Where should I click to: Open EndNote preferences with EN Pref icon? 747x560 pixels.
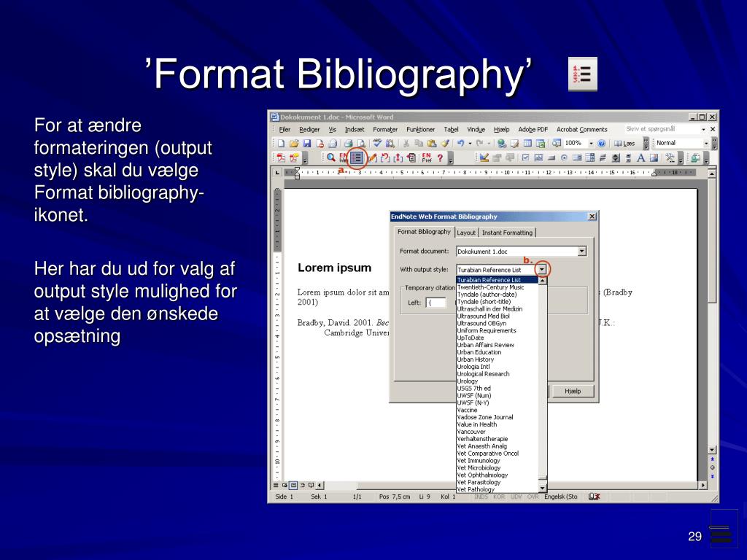[x=427, y=157]
